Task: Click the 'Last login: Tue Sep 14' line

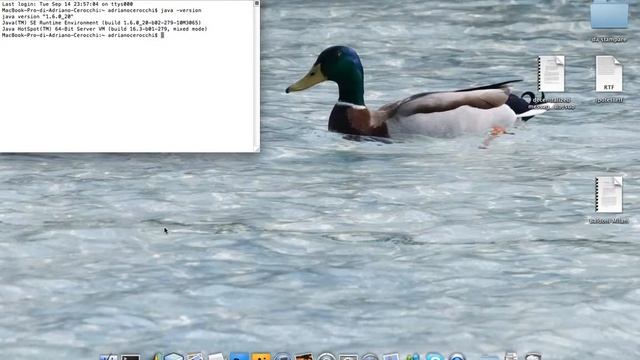Action: pyautogui.click(x=67, y=4)
